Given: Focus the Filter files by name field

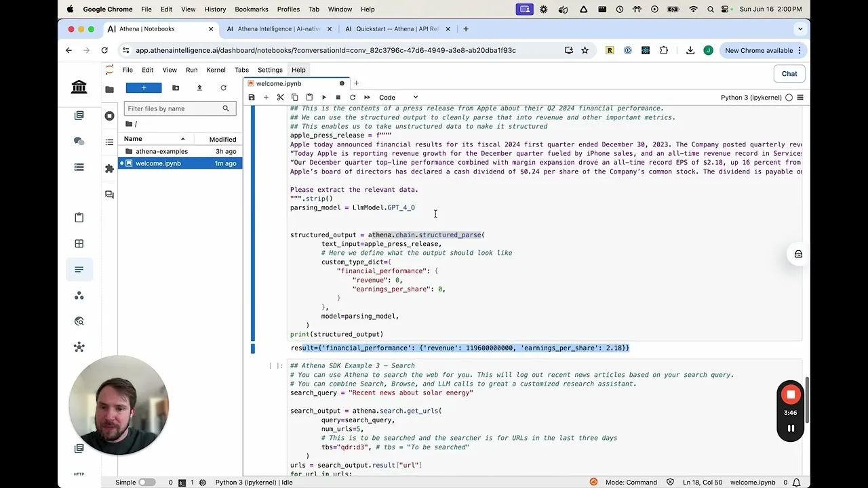Looking at the screenshot, I should [180, 108].
